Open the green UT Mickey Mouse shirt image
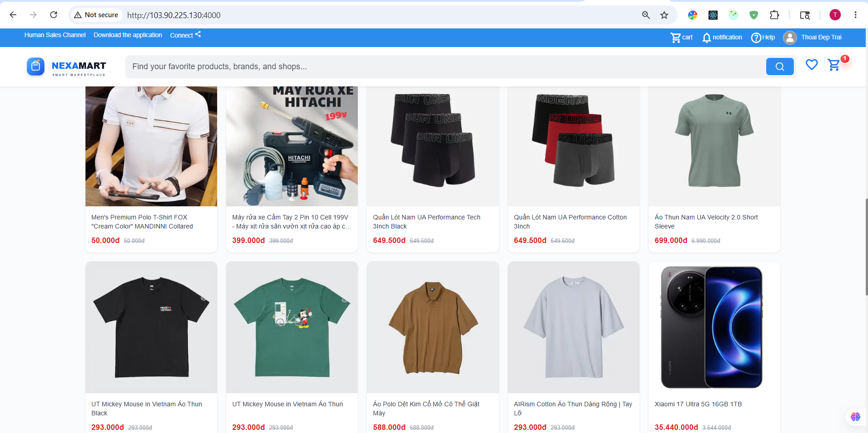Viewport: 868px width, 433px height. 292,327
